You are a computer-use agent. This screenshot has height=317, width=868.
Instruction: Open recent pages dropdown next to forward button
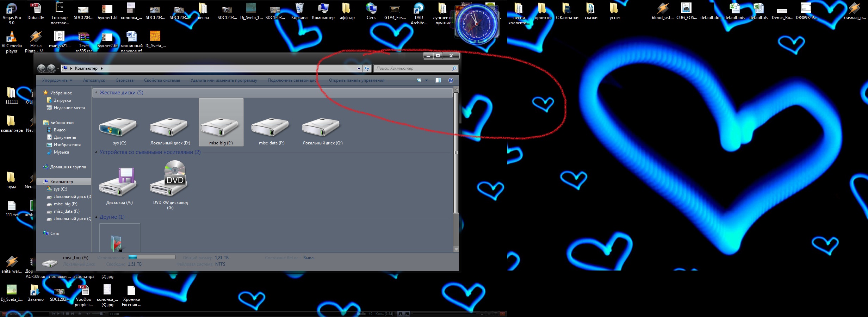58,68
